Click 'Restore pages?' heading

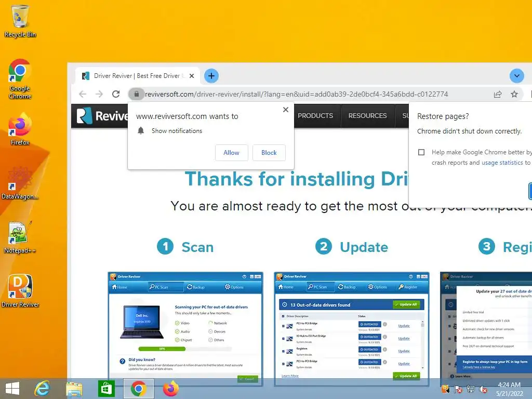click(x=443, y=116)
